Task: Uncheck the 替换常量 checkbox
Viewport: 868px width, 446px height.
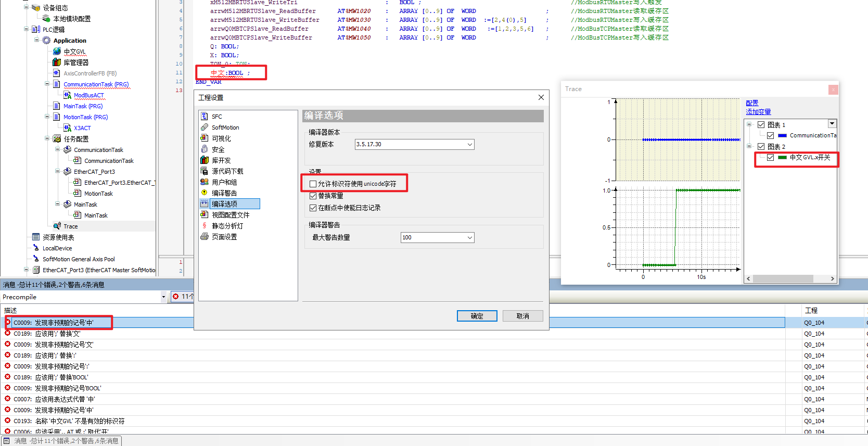Action: tap(313, 196)
